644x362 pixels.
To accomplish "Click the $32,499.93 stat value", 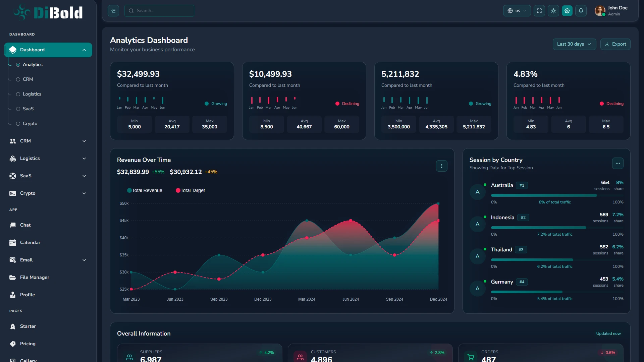I will pos(138,74).
